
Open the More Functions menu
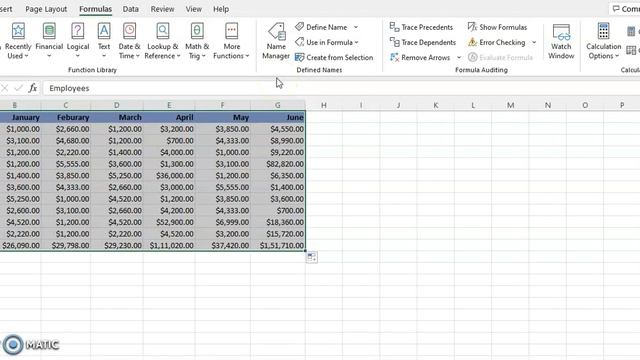(x=231, y=41)
